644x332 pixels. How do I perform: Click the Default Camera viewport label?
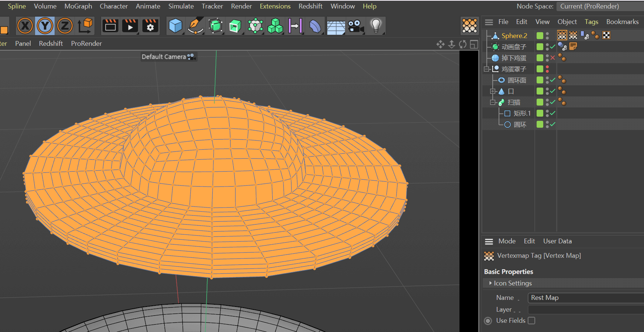point(168,57)
